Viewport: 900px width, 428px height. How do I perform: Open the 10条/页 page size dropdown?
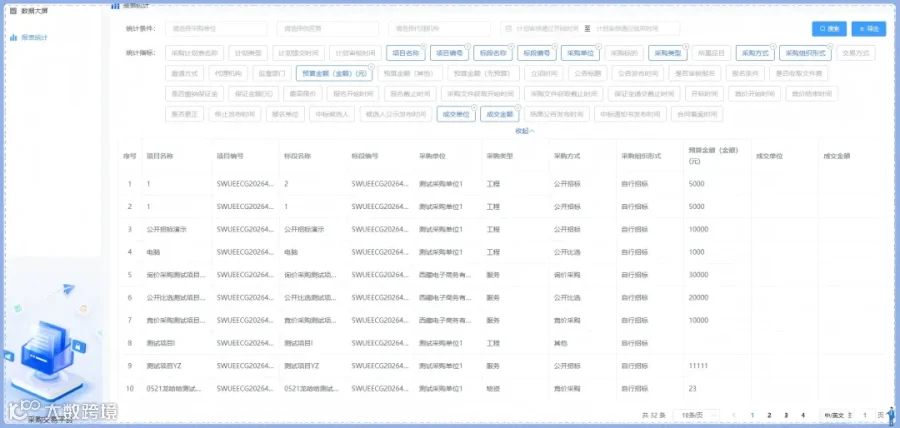(695, 415)
